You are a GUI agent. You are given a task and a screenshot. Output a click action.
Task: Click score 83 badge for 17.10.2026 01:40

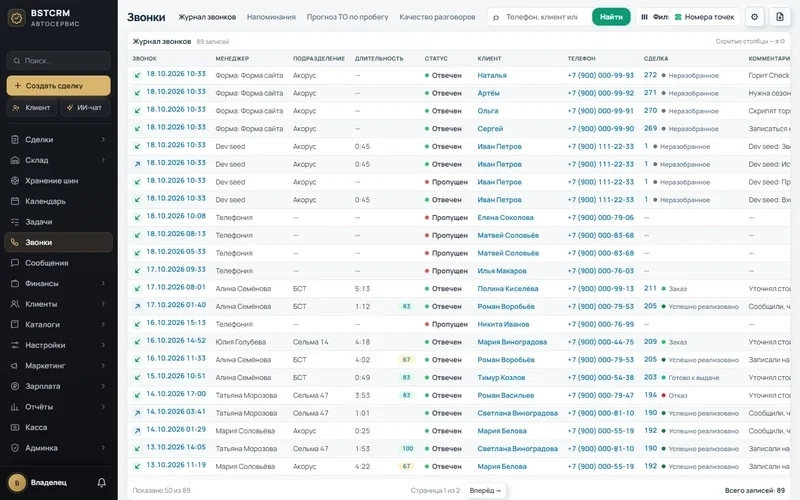click(407, 307)
